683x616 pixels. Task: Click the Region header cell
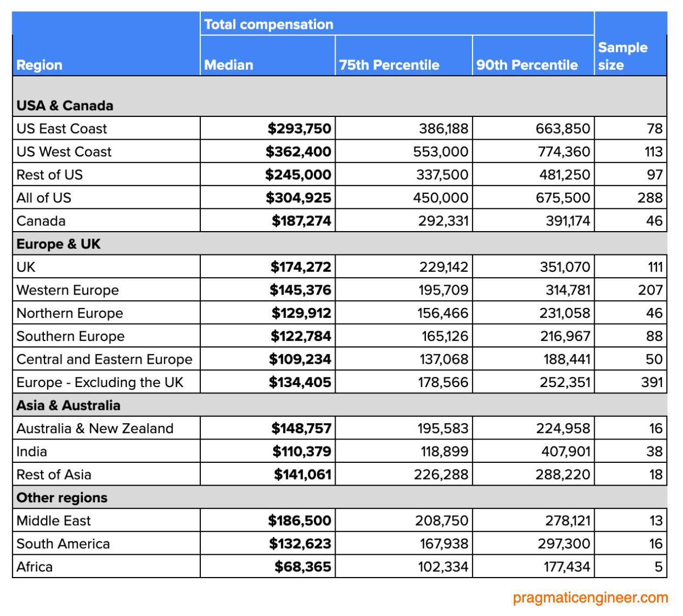(x=40, y=65)
